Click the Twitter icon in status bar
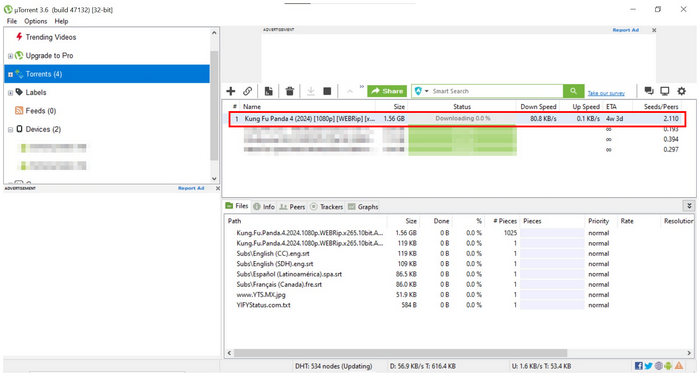This screenshot has width=700, height=376. 648,366
